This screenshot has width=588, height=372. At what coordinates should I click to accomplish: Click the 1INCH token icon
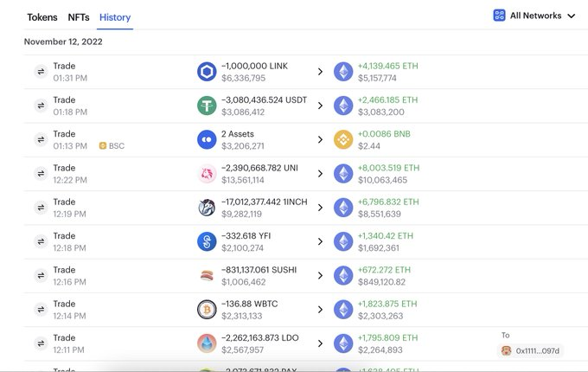[207, 208]
